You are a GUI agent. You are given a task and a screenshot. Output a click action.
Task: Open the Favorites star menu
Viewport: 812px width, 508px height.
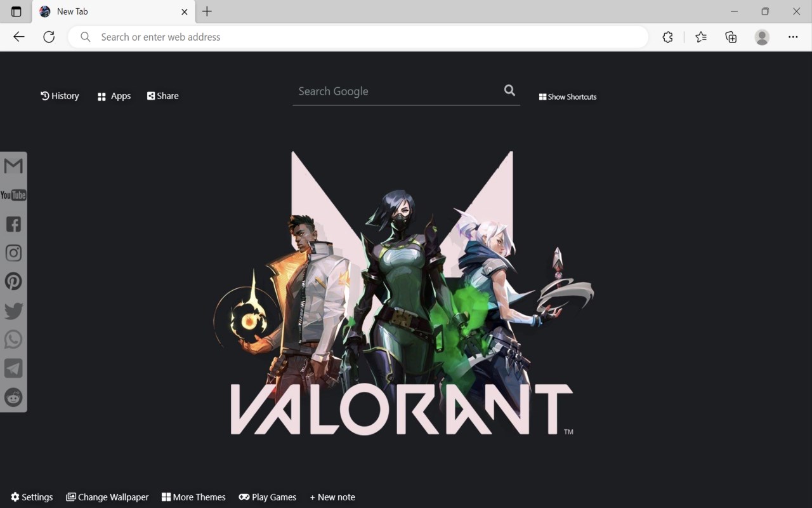coord(701,37)
